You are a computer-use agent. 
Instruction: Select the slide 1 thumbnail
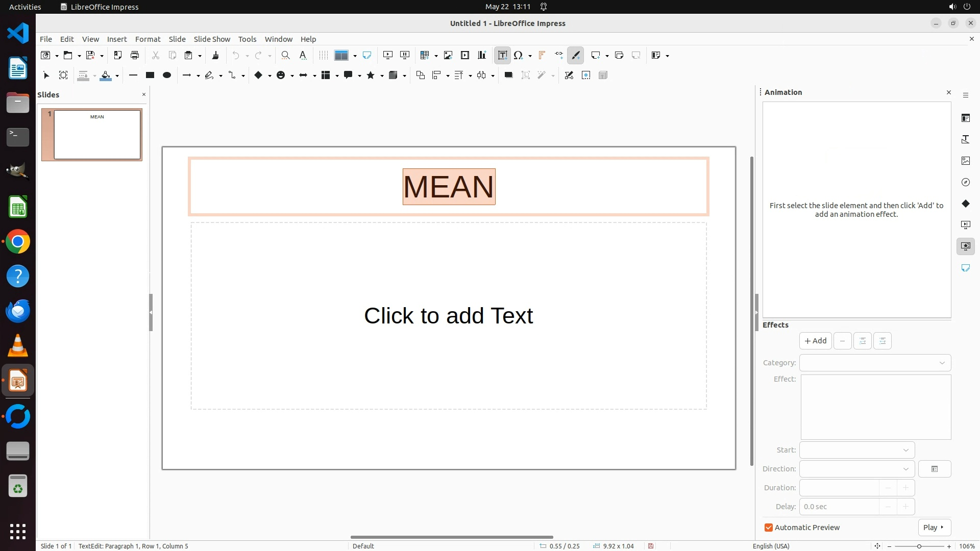click(97, 135)
